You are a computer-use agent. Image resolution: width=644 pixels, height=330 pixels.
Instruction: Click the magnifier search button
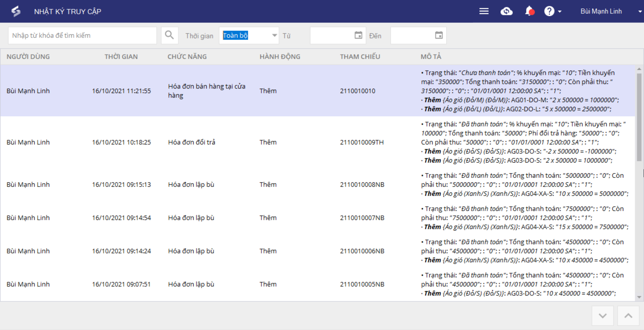click(x=169, y=35)
